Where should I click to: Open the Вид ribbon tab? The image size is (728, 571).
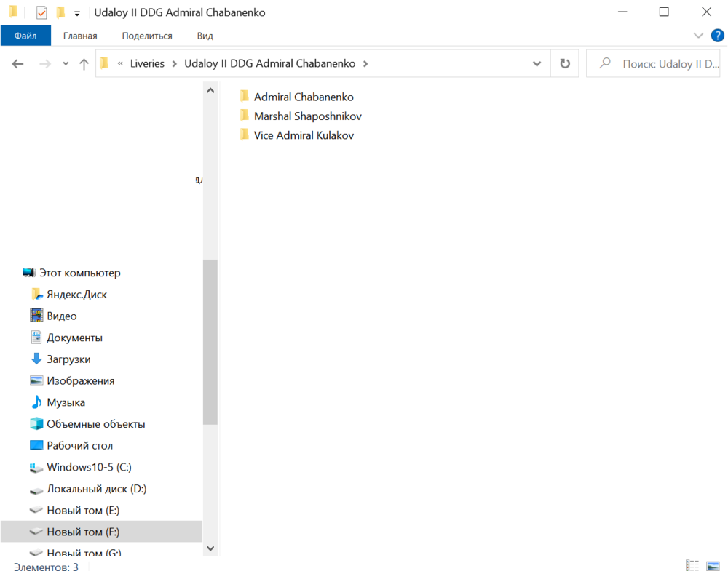pyautogui.click(x=205, y=36)
